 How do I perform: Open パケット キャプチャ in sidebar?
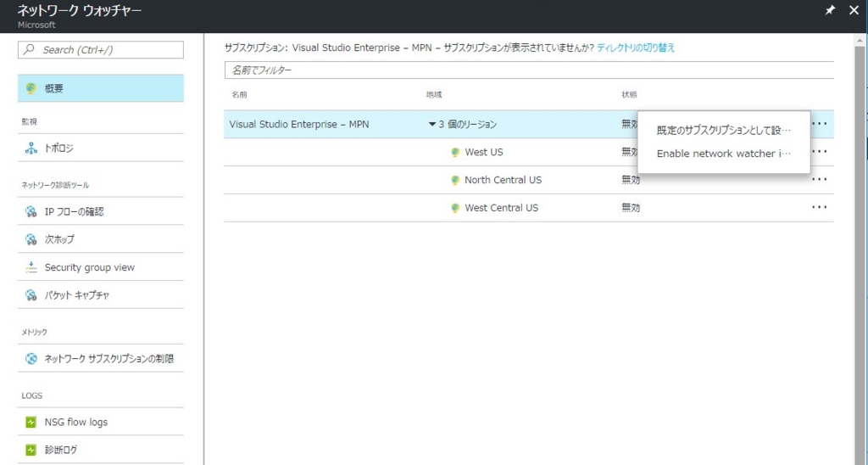101,294
